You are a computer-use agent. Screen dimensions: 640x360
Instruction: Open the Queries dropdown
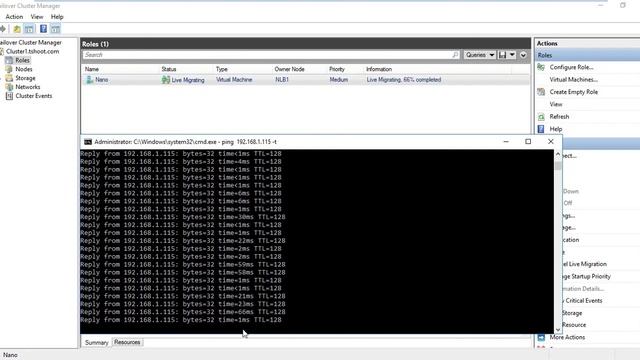[480, 55]
